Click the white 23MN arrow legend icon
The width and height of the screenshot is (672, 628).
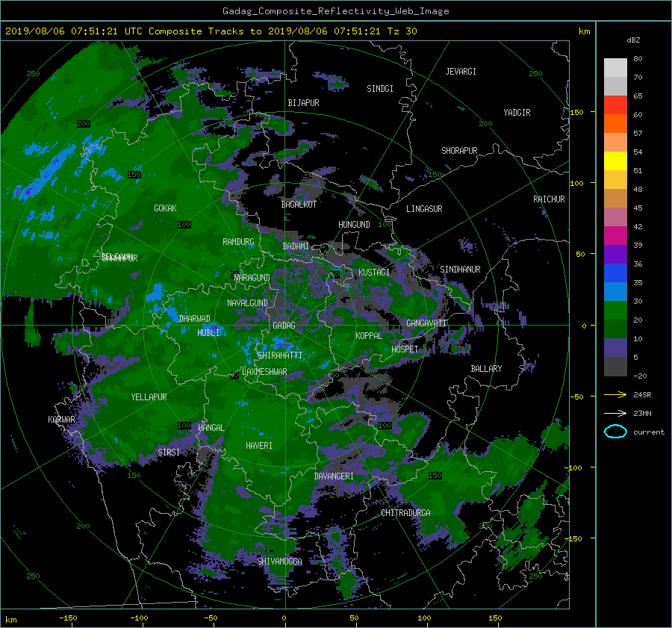[x=615, y=413]
